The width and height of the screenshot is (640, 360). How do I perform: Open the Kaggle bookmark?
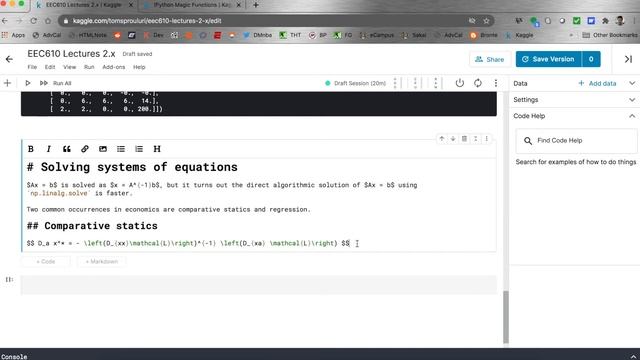coord(520,35)
